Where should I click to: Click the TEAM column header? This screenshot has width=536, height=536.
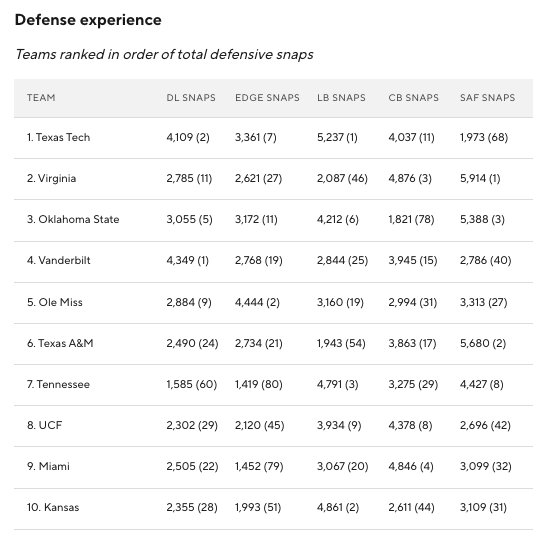coord(41,98)
